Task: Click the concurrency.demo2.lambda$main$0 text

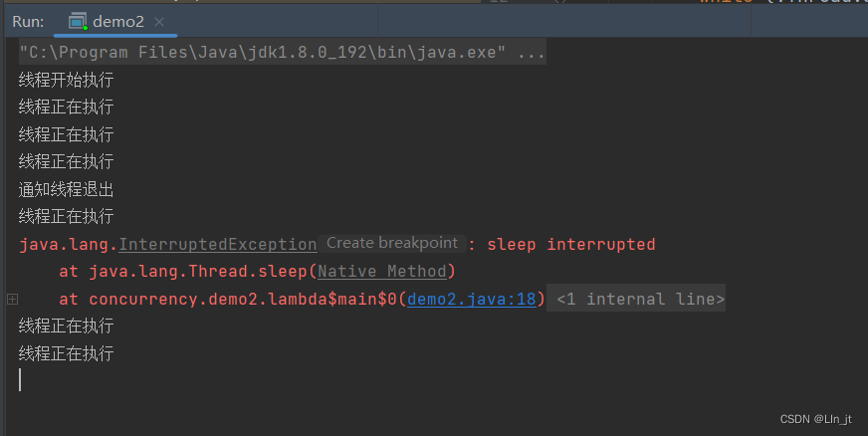Action: [243, 299]
